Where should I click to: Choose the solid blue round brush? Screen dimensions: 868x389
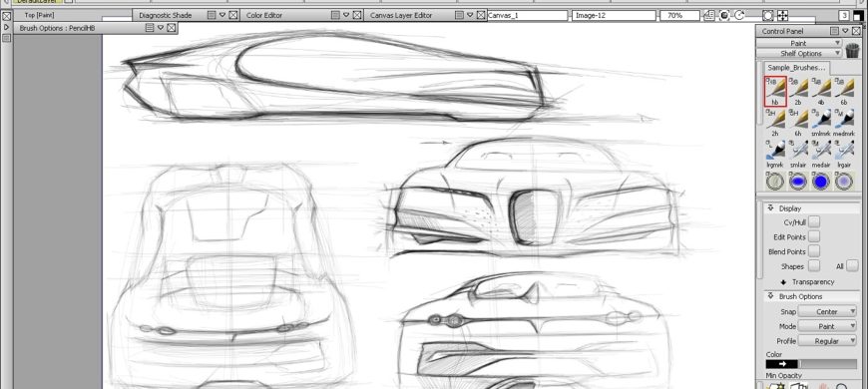[821, 181]
